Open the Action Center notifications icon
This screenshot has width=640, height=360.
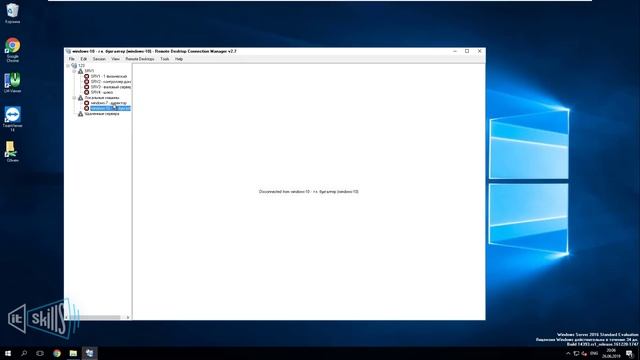(630, 353)
